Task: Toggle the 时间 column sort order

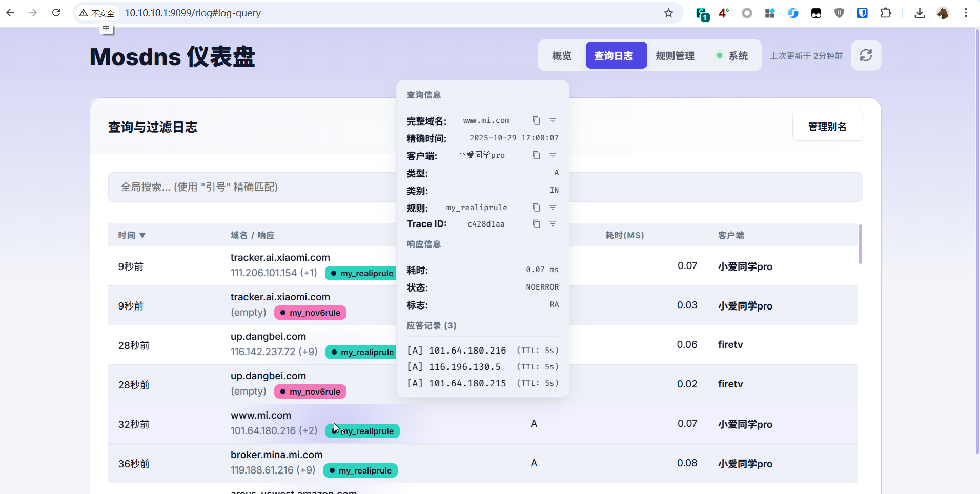Action: [x=132, y=235]
